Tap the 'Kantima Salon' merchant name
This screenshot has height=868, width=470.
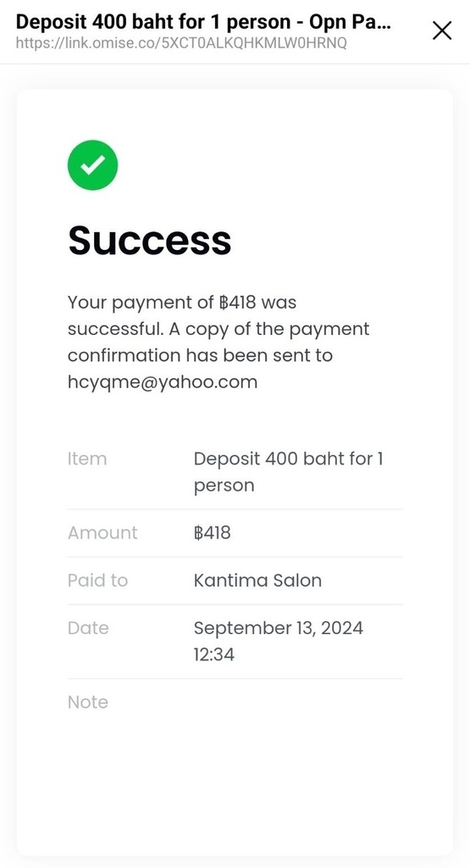click(x=257, y=580)
